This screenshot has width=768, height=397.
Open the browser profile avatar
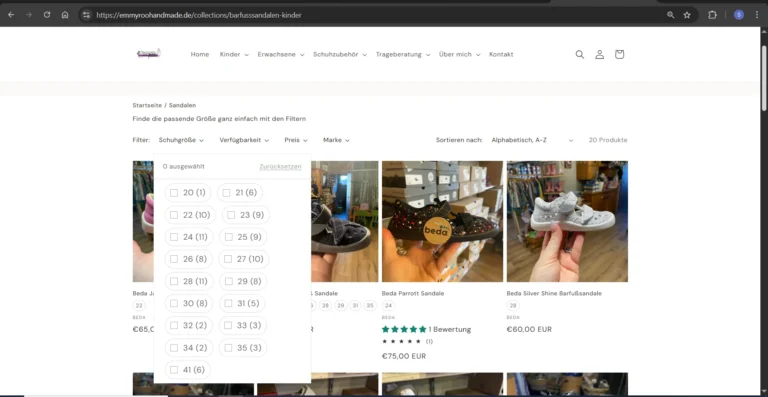[x=739, y=15]
